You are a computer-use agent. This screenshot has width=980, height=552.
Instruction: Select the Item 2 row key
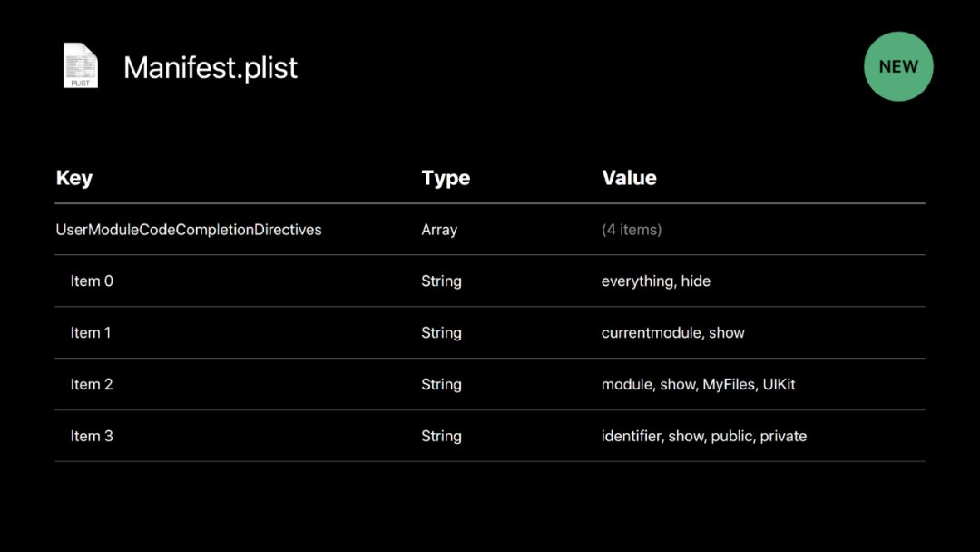click(92, 385)
